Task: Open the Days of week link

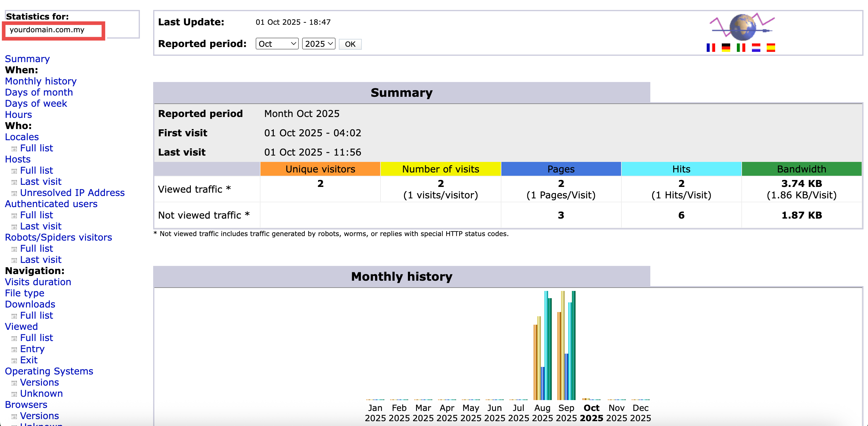Action: point(36,103)
